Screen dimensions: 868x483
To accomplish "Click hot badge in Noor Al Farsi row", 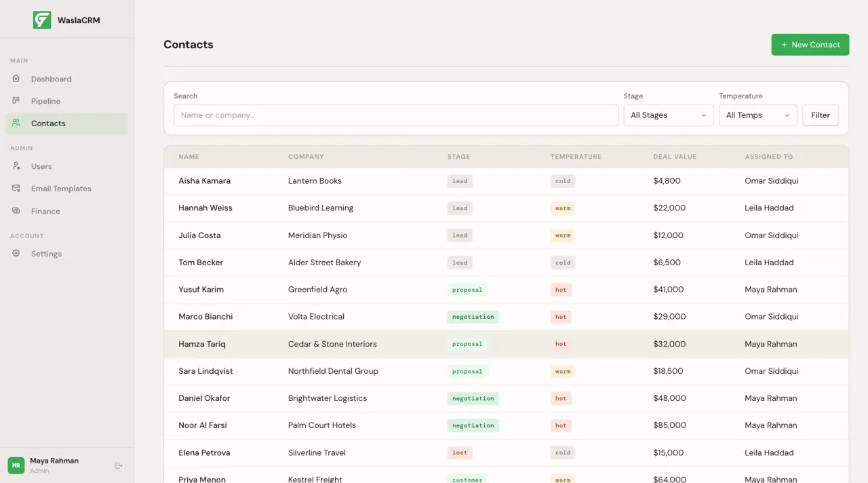I will (561, 425).
